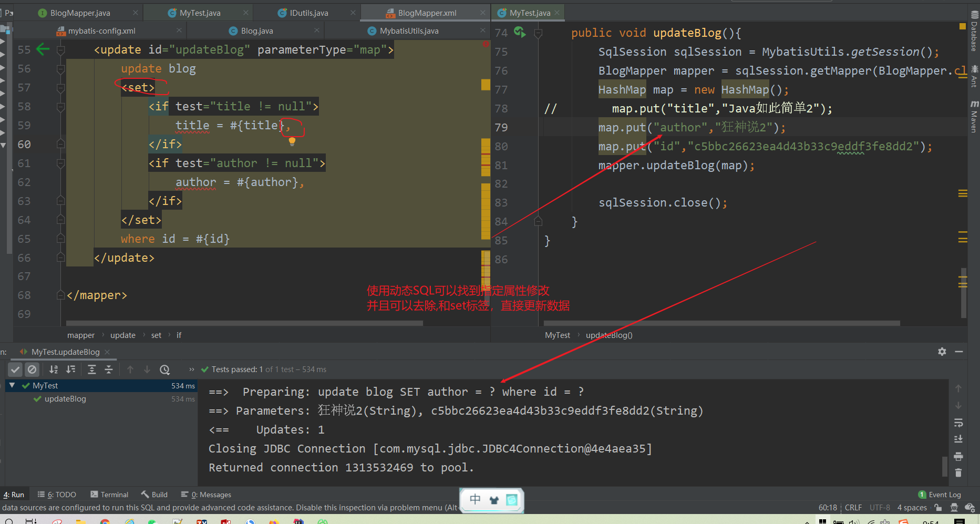Switch to left MyTest.java tab
Screen dimensions: 980x524
point(200,13)
